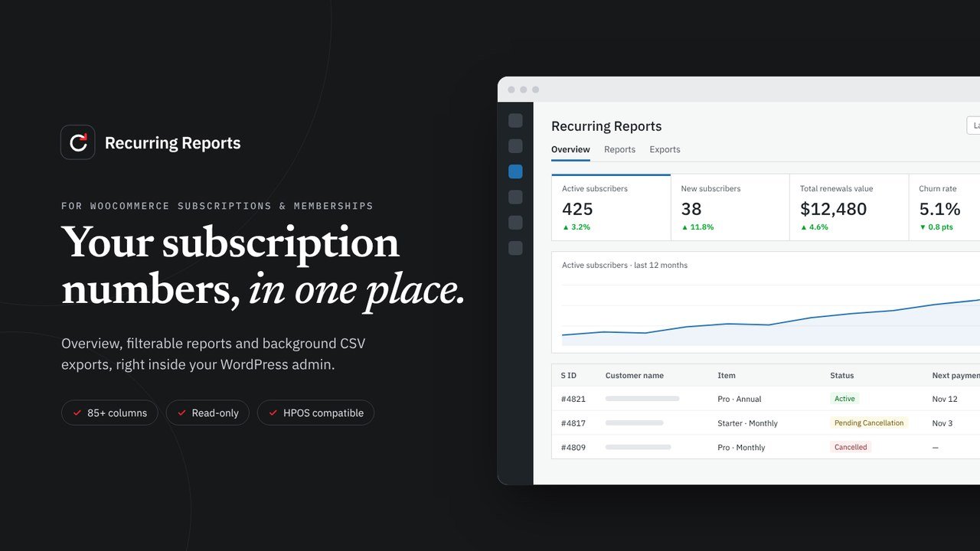Click the "Active subscribers · last 12 months" chart title
This screenshot has width=980, height=551.
point(625,265)
